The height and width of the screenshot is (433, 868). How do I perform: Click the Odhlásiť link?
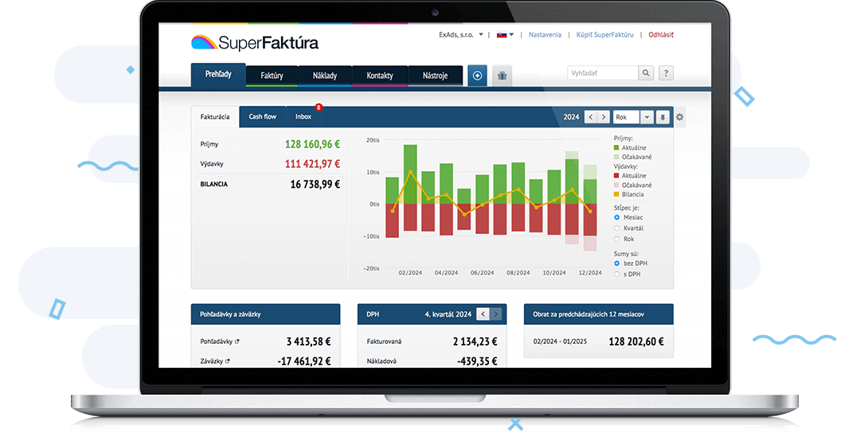pyautogui.click(x=661, y=34)
